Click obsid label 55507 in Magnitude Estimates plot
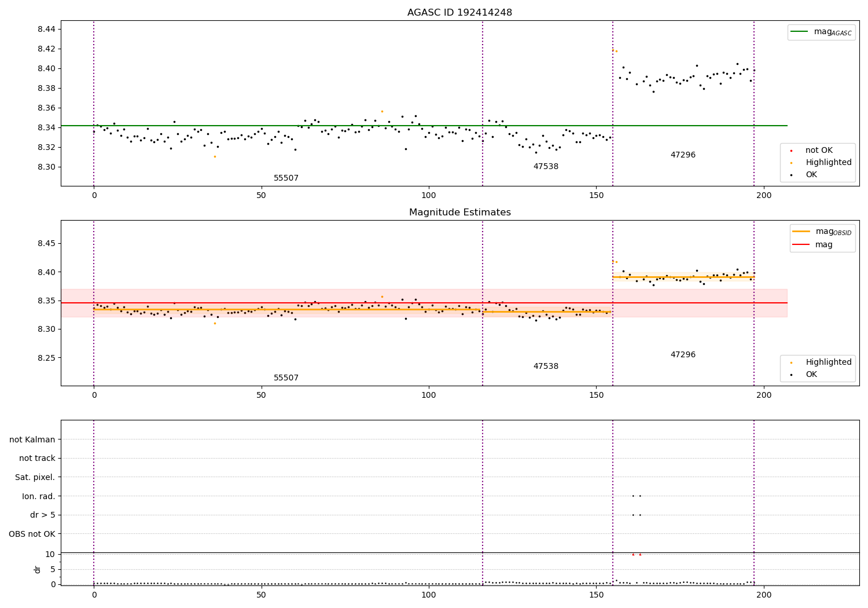The height and width of the screenshot is (608, 868). tap(286, 378)
